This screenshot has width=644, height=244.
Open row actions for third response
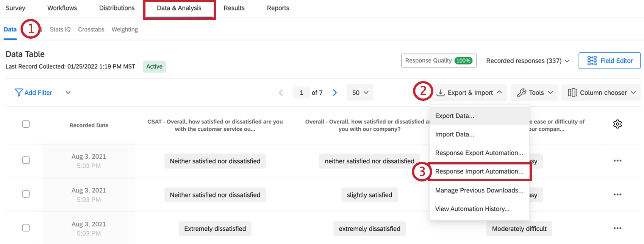pos(617,228)
